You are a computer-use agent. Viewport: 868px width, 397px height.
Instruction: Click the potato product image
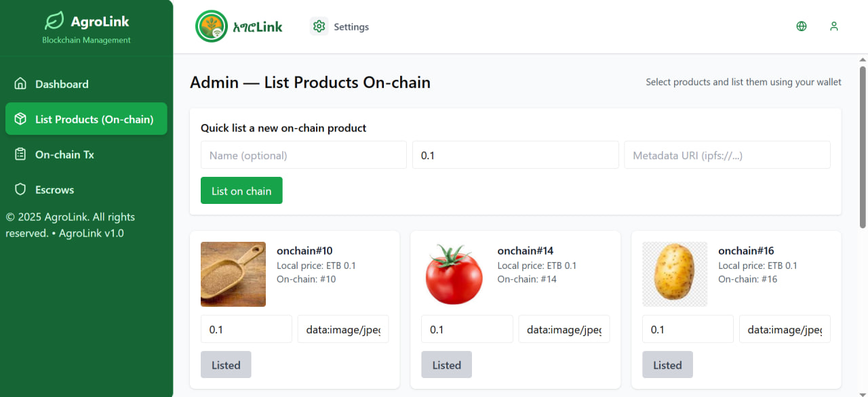[x=675, y=274]
